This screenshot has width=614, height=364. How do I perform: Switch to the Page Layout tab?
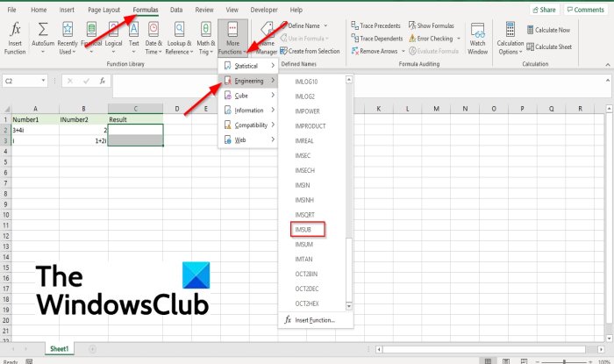pos(104,10)
